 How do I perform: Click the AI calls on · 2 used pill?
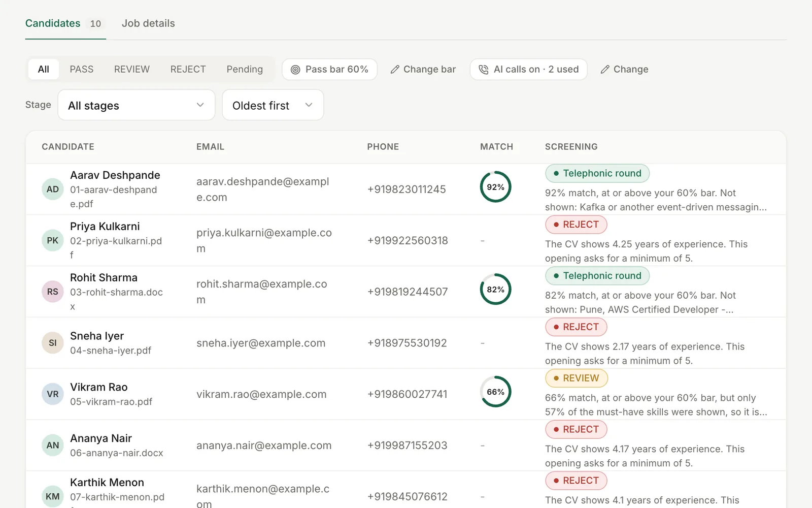click(529, 70)
